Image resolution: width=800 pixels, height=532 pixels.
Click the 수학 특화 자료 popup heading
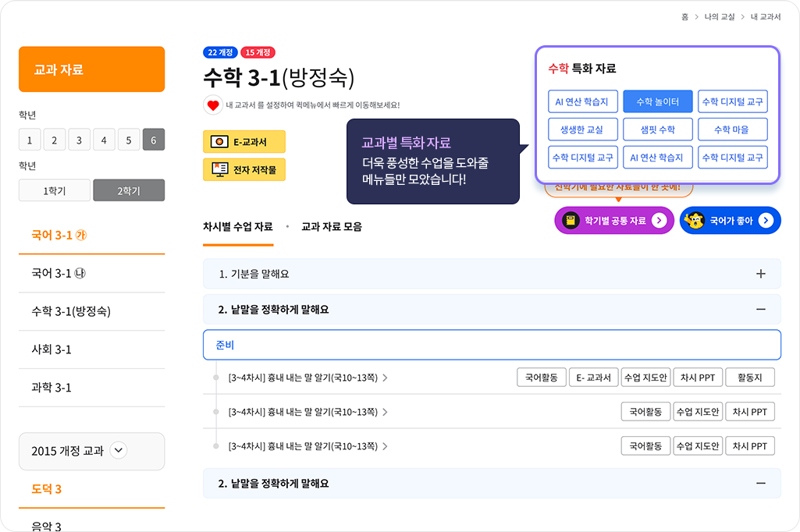point(582,69)
